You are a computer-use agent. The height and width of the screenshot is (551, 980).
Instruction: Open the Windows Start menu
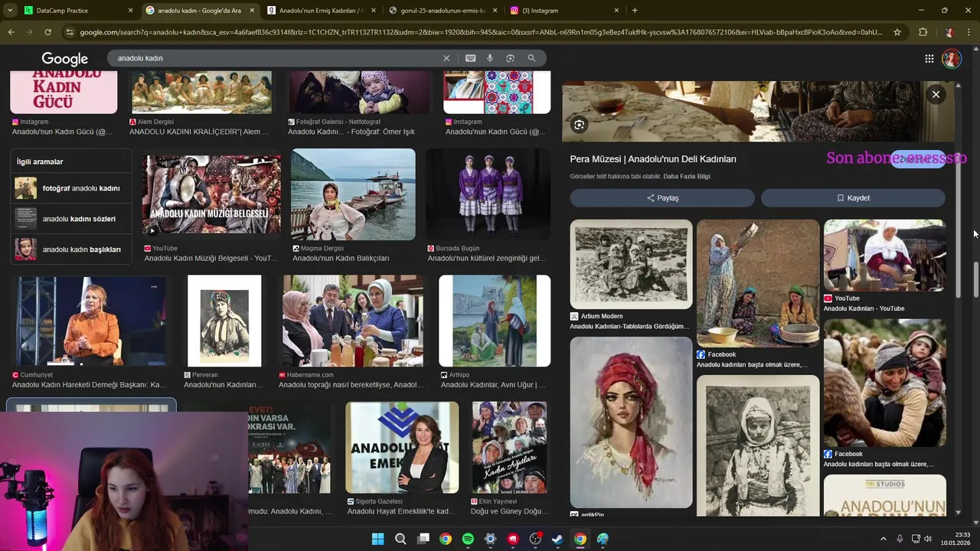[x=377, y=539]
